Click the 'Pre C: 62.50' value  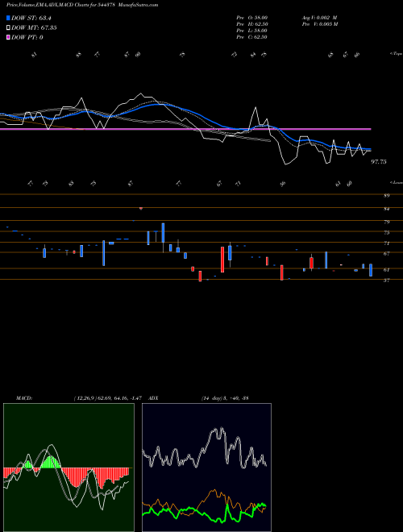tap(251, 37)
